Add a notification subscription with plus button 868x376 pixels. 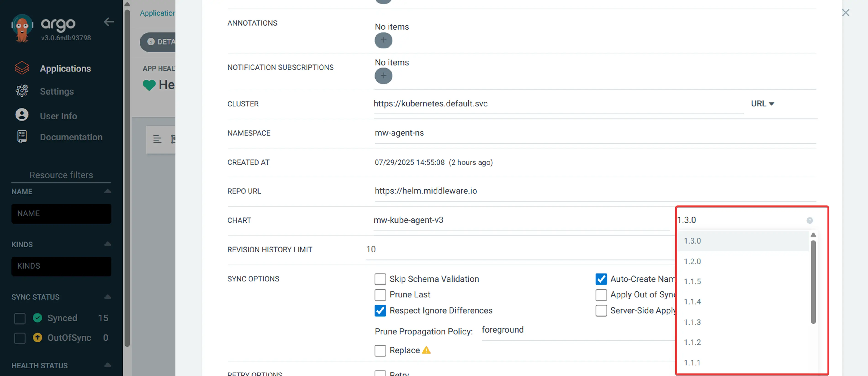coord(383,76)
